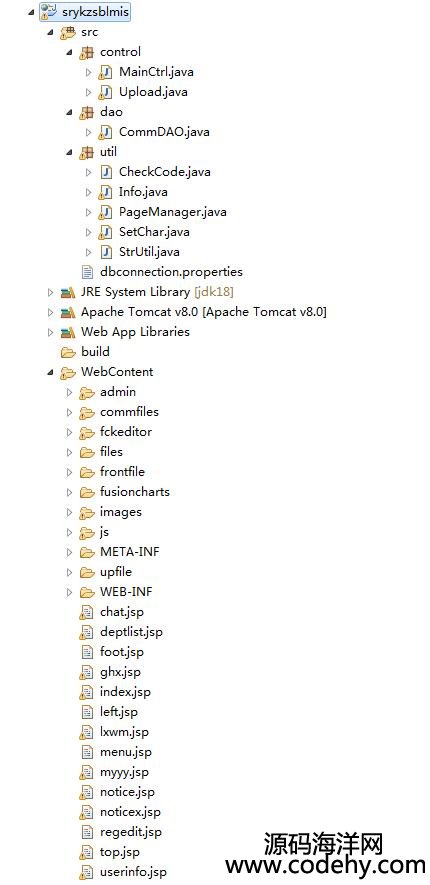Click the WebContent folder icon
Viewport: 430px width, 885px height.
pyautogui.click(x=68, y=372)
